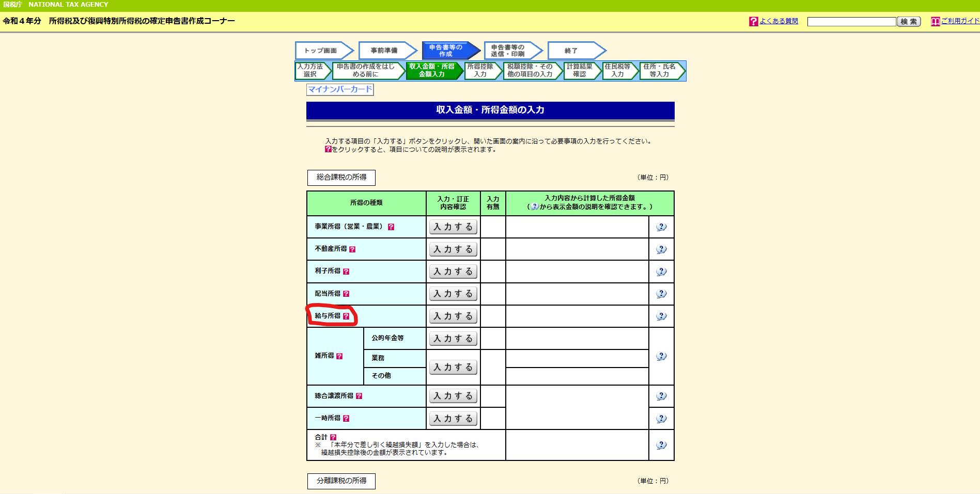
Task: Click 入力する for 不動産所得
Action: [453, 249]
